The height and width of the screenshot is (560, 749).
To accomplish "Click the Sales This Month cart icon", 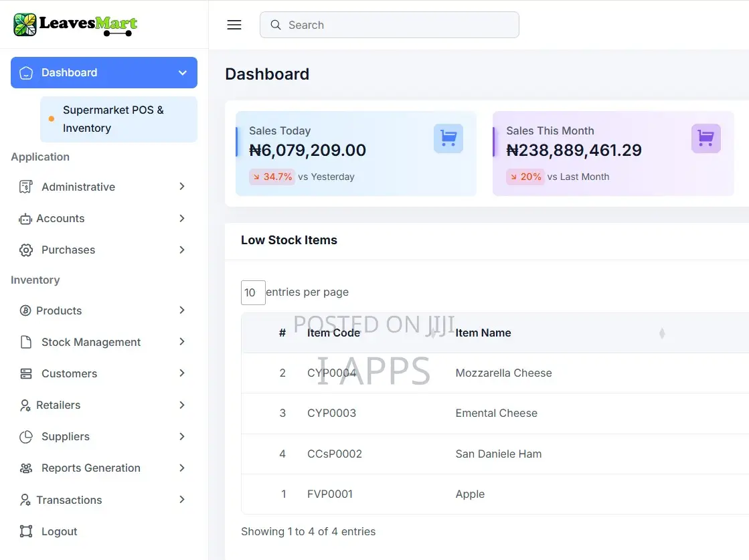I will 705,138.
